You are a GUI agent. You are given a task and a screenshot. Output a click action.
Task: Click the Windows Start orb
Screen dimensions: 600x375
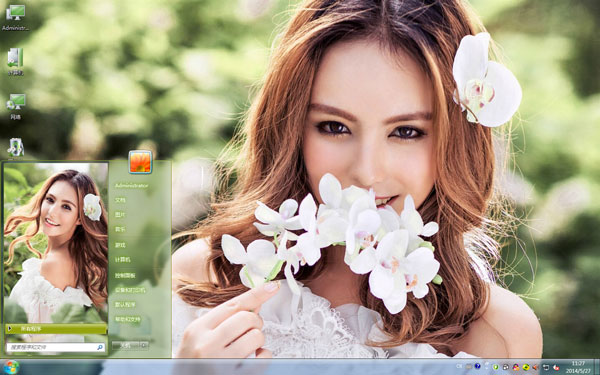click(10, 367)
